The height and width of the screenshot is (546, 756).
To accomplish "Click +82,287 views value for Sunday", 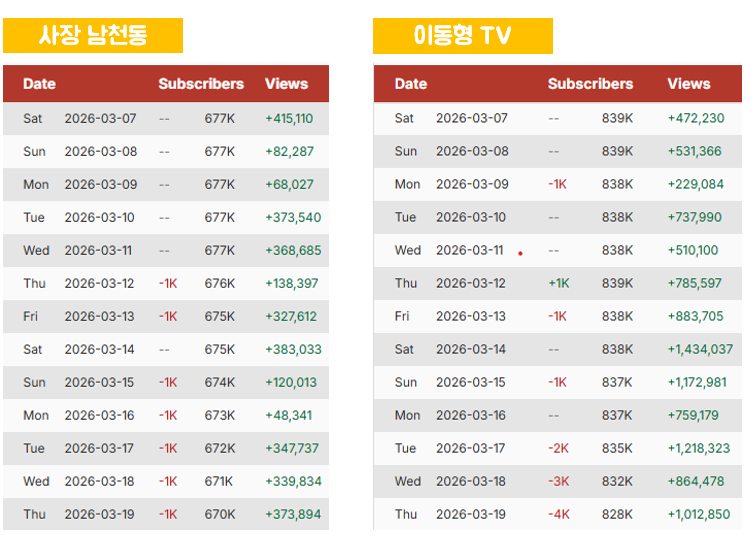I will point(289,151).
